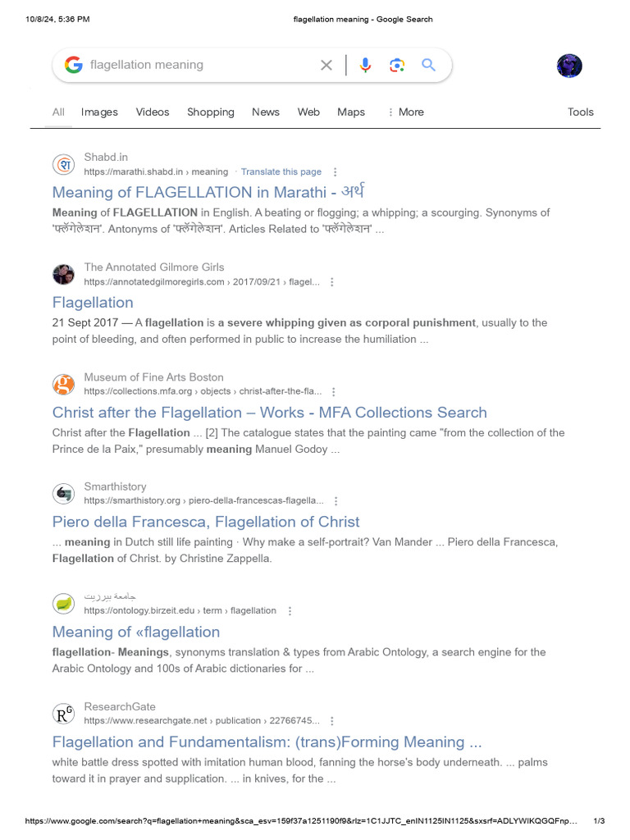Clear the search query with X
This screenshot has width=630, height=840.
[326, 66]
